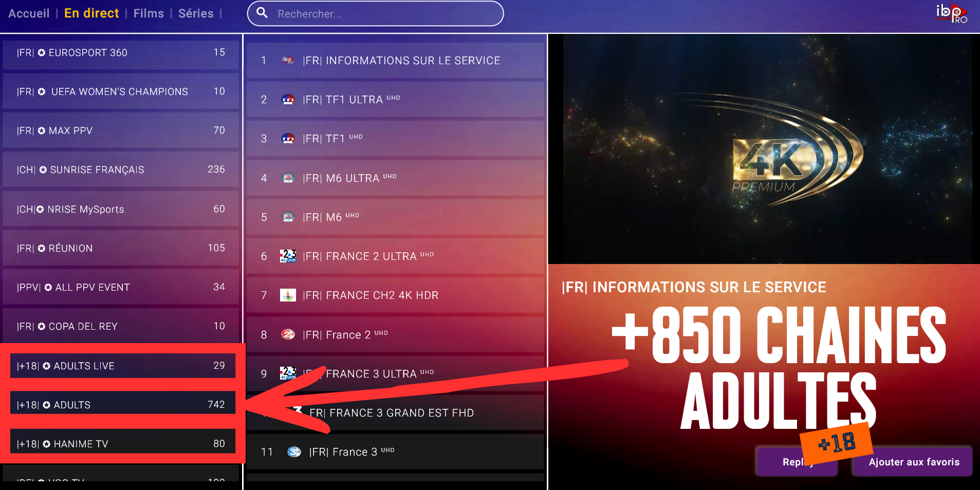Screen dimensions: 980x490
Task: Select the "FRANCE 3 GRAND EST FHD" channel
Action: coord(395,413)
